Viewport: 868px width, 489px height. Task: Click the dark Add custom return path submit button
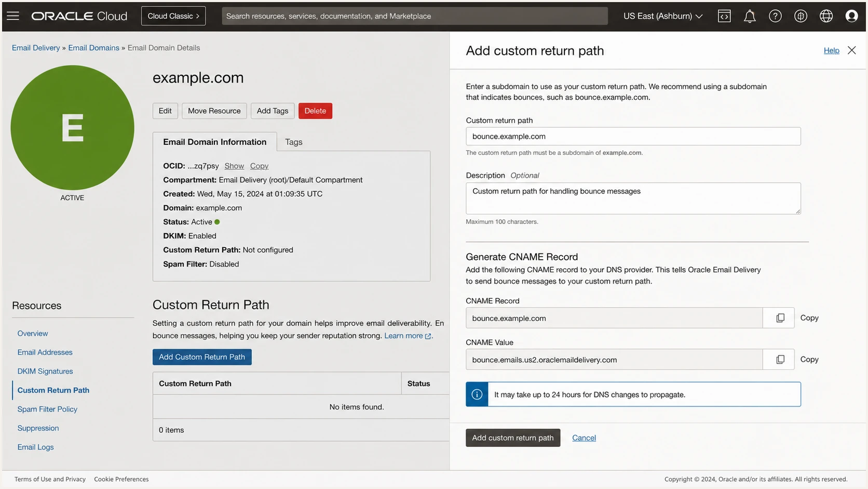click(513, 438)
